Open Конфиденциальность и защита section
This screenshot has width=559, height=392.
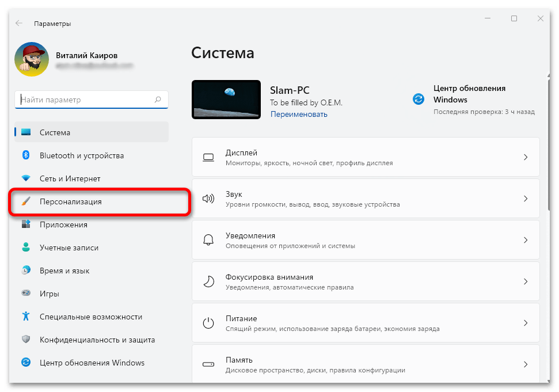[92, 340]
